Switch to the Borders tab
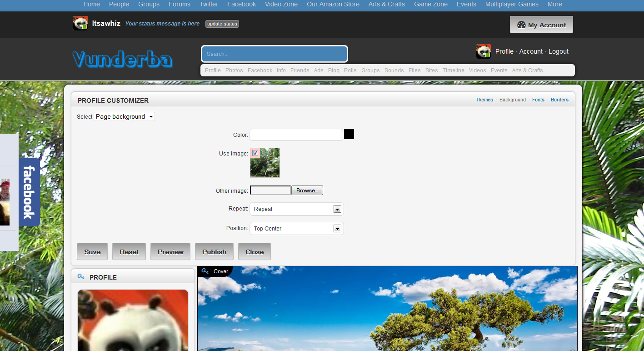This screenshot has height=351, width=644. point(559,100)
